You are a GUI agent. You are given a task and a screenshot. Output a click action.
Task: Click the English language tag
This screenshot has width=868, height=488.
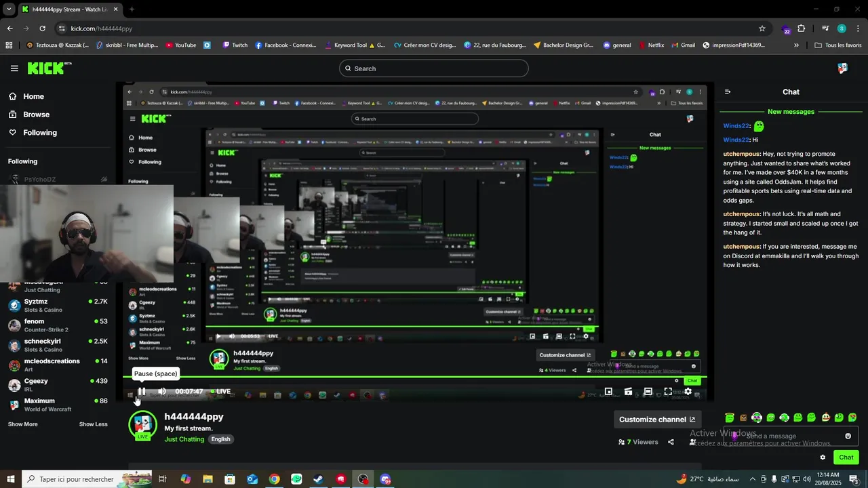pyautogui.click(x=221, y=439)
